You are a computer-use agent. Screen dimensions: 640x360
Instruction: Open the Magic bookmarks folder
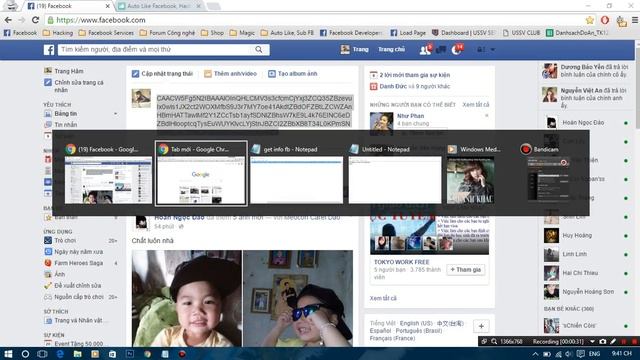(242, 33)
